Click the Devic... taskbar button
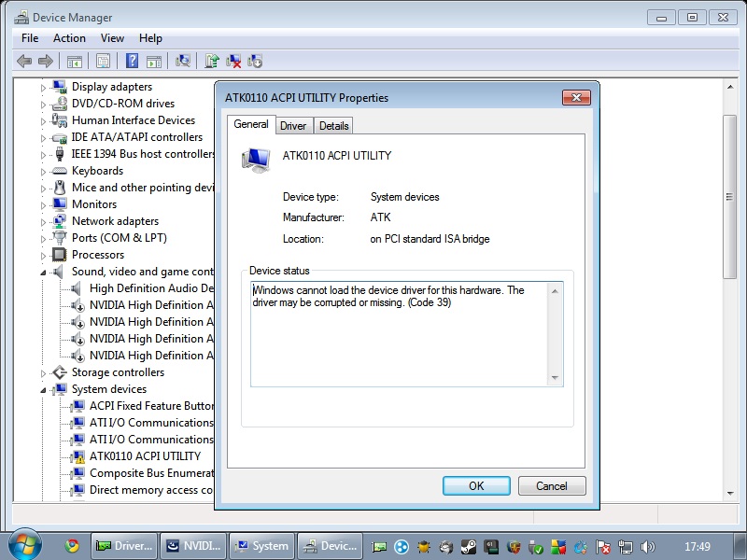Viewport: 747px width, 560px height. (331, 546)
